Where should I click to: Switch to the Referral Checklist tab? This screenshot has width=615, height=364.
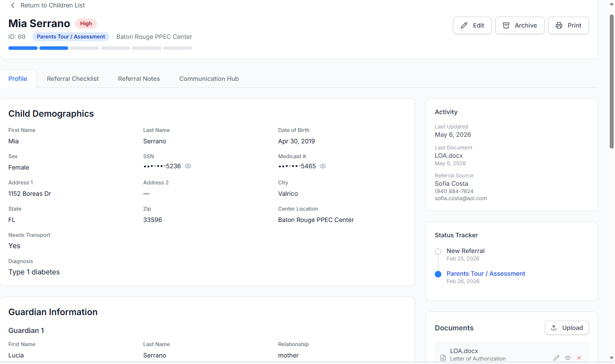(x=73, y=79)
